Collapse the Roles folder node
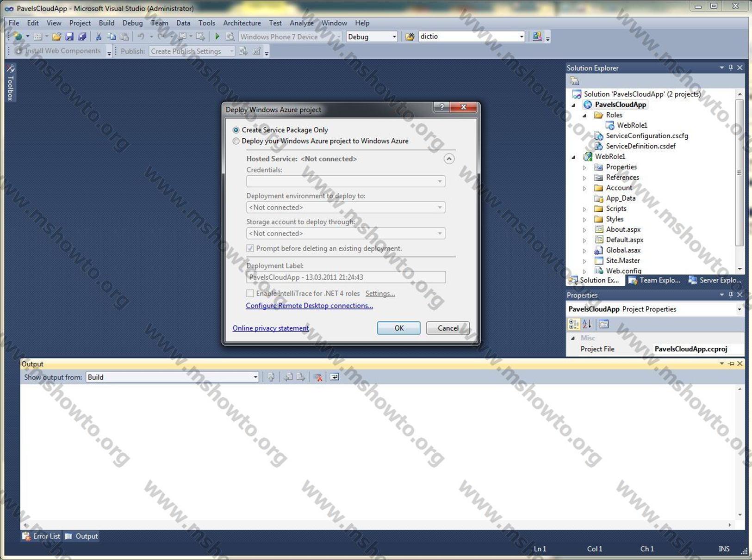The height and width of the screenshot is (560, 752). (x=584, y=115)
